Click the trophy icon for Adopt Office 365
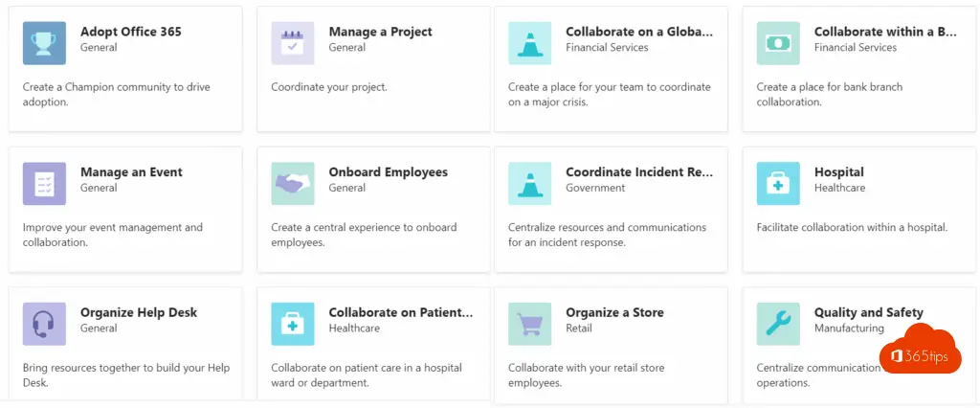Image resolution: width=980 pixels, height=408 pixels. [44, 43]
